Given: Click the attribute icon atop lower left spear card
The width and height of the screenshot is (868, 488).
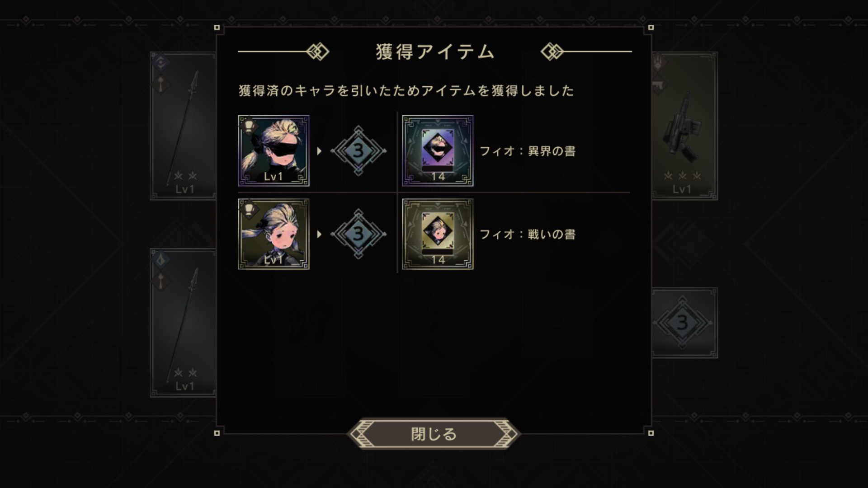Looking at the screenshot, I should pos(161,259).
